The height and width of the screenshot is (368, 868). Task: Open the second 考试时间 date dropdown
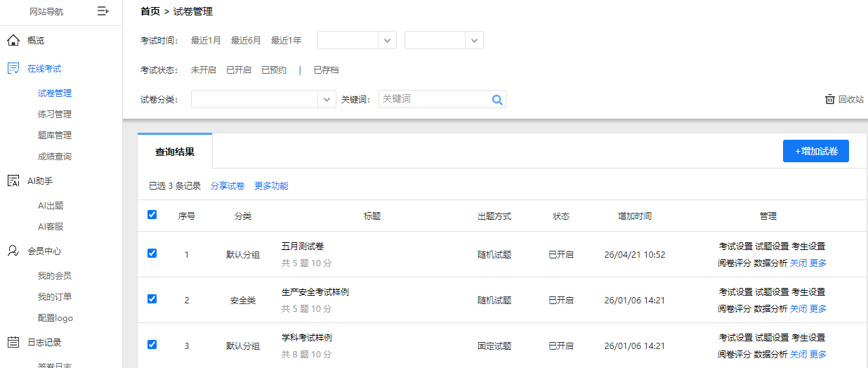pos(444,40)
